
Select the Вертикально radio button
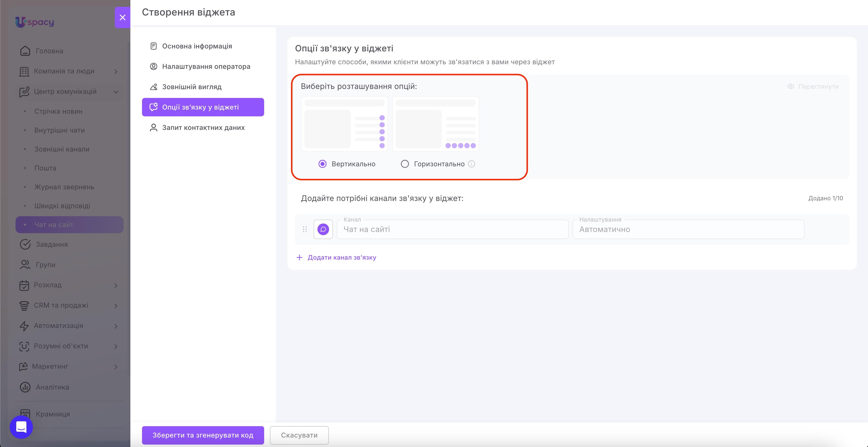tap(323, 164)
